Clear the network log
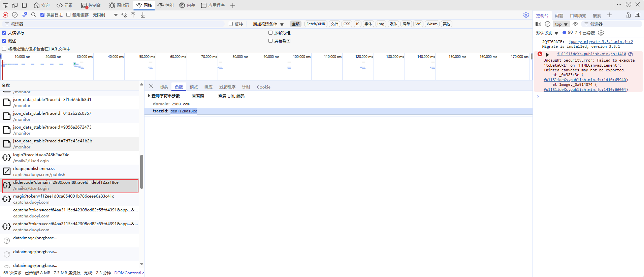Image resolution: width=644 pixels, height=277 pixels. (x=15, y=15)
